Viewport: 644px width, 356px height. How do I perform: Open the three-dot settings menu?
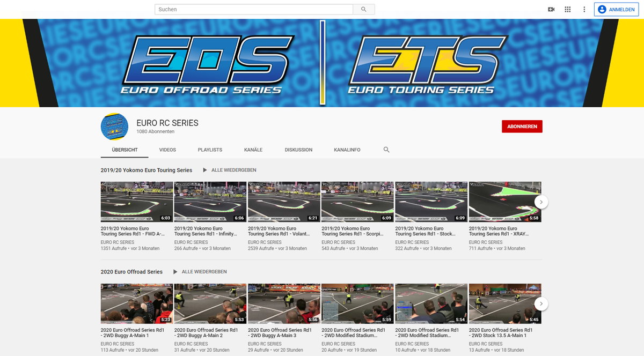point(584,9)
